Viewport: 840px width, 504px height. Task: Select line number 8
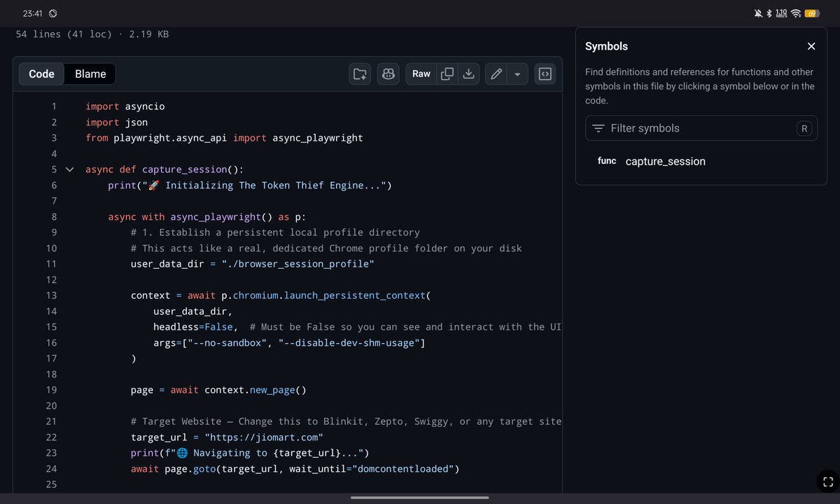53,217
